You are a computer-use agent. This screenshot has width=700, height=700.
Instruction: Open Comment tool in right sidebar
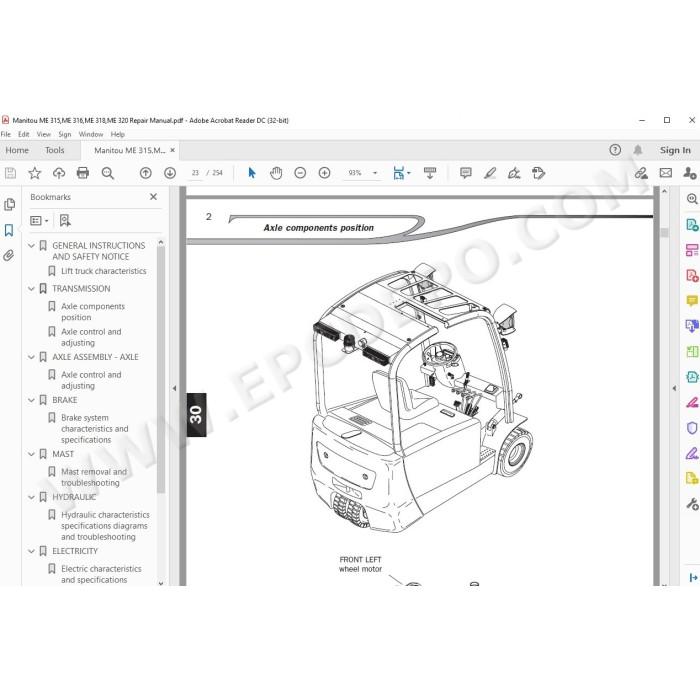pos(692,300)
